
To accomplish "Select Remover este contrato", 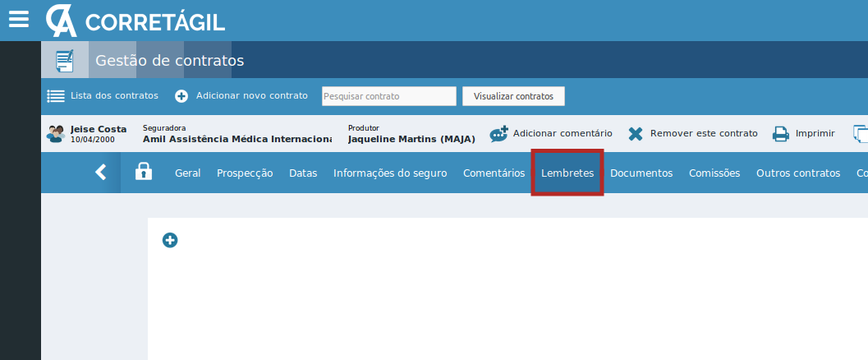I will (x=704, y=133).
